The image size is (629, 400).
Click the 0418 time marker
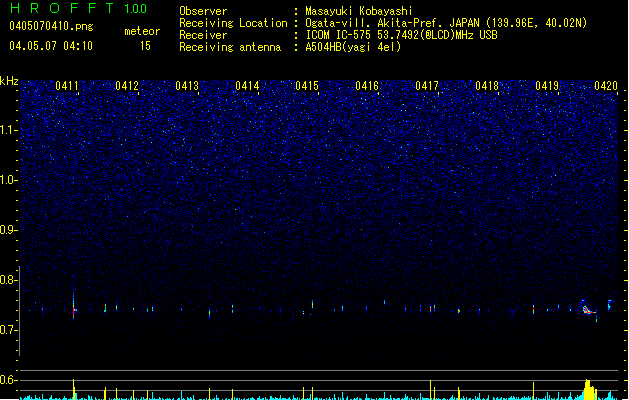pos(487,86)
